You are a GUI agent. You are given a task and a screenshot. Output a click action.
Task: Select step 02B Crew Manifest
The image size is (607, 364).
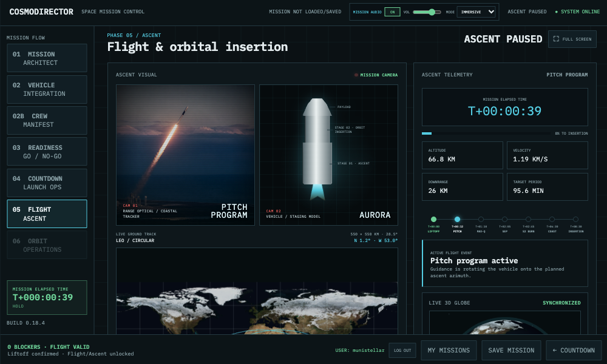pyautogui.click(x=47, y=120)
